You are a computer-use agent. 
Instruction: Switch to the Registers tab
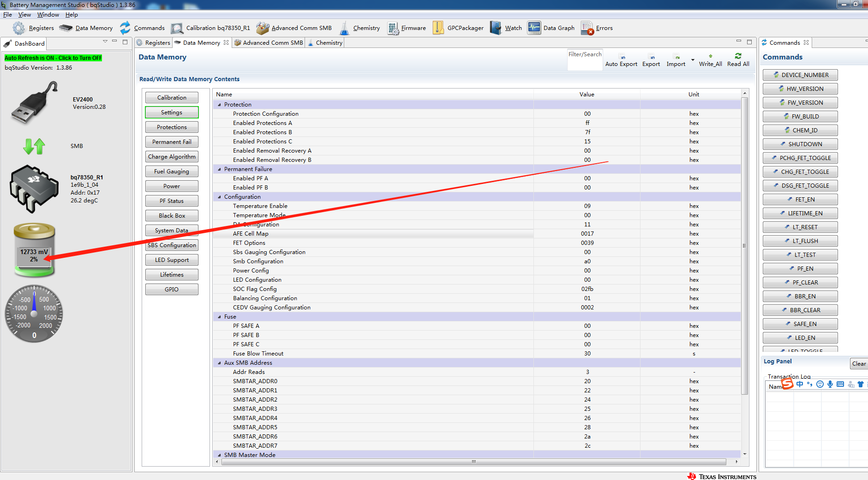tap(154, 43)
